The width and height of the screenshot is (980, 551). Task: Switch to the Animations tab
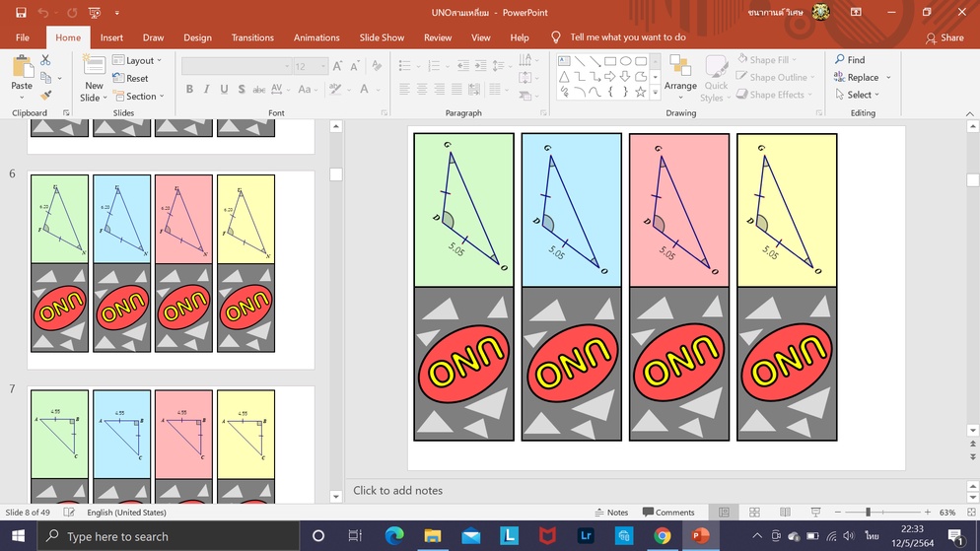click(316, 37)
